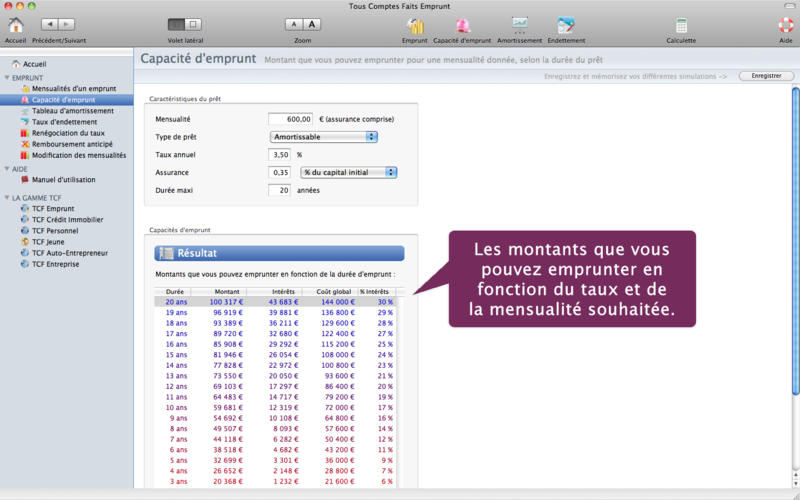Increase text size with large A zoom button
This screenshot has height=500, width=800.
point(312,23)
